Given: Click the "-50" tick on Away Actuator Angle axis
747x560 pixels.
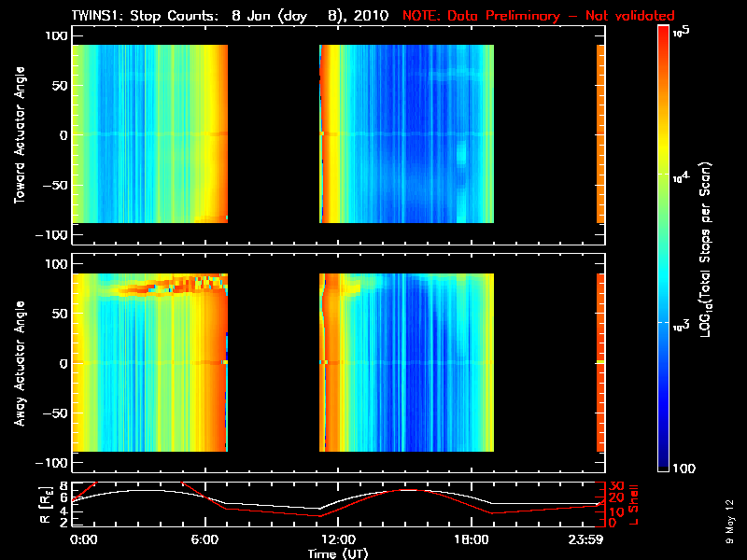Looking at the screenshot, I should (55, 413).
